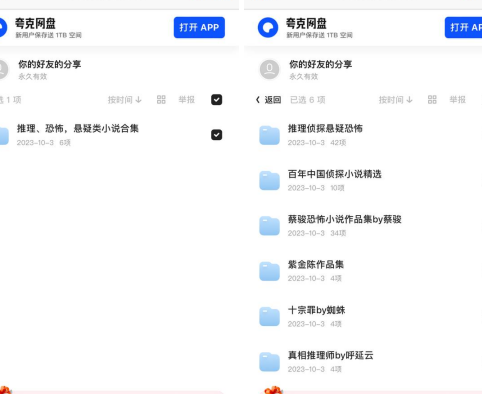Click the friend avatar icon in right panel
This screenshot has width=482, height=394.
point(269,69)
